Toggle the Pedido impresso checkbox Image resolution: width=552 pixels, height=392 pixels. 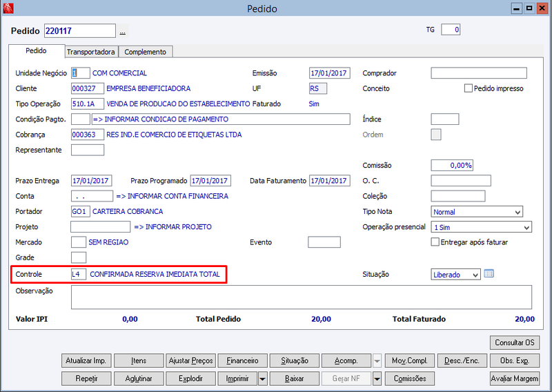pyautogui.click(x=468, y=88)
